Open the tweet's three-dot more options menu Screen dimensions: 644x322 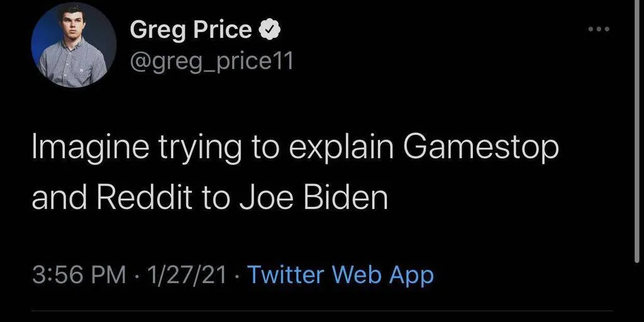point(599,30)
